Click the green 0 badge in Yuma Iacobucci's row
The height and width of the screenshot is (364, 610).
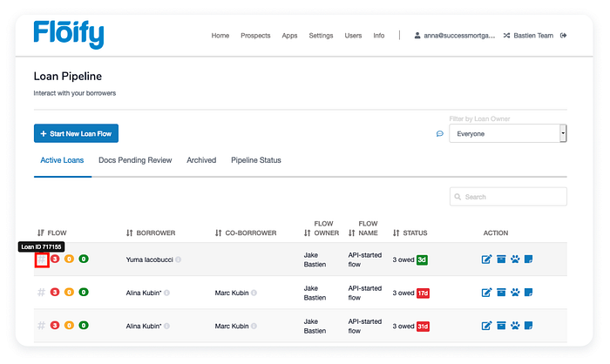[x=84, y=259]
